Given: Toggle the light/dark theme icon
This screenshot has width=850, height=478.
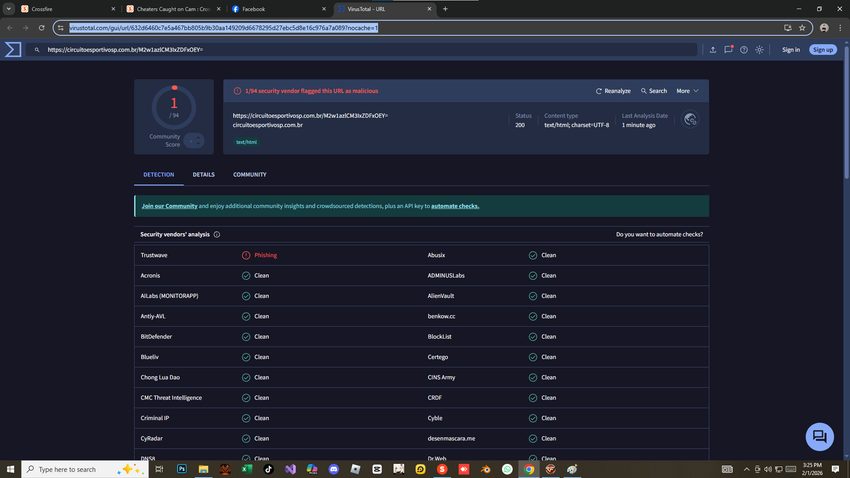Looking at the screenshot, I should point(760,49).
